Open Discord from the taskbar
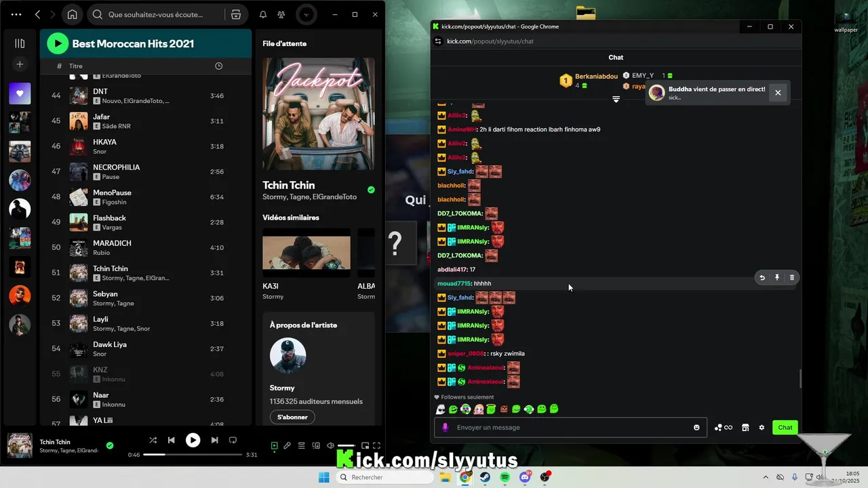 tap(525, 477)
